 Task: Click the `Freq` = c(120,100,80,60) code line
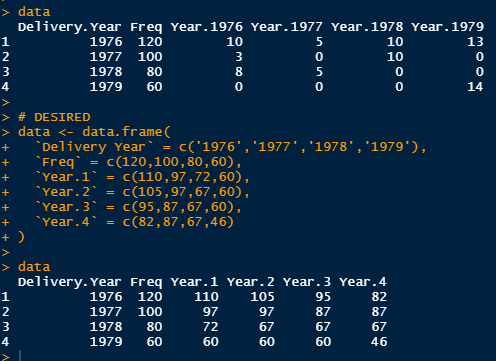(138, 162)
